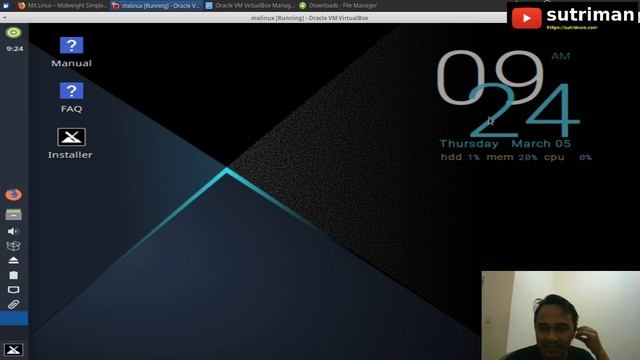Switch to MX Linux Midweight browser window
Image resolution: width=640 pixels, height=360 pixels.
(62, 5)
